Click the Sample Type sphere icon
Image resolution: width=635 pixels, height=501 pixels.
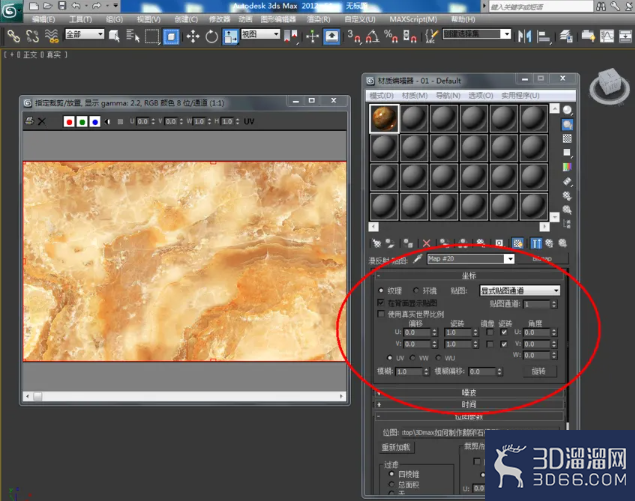[x=567, y=110]
